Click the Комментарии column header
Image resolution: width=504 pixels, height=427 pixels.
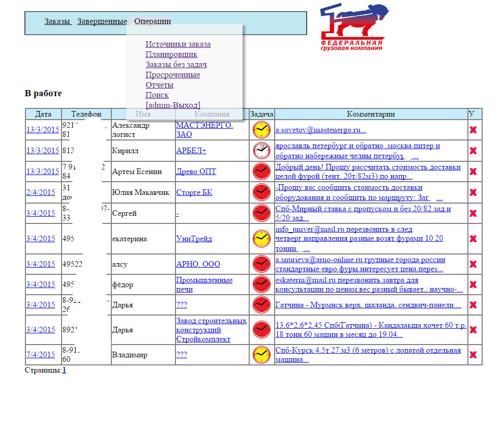[371, 114]
